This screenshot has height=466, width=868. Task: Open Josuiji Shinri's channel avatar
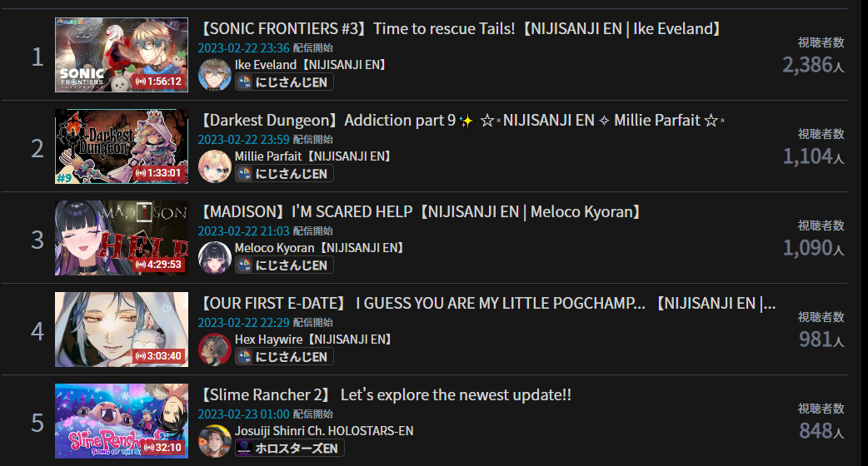point(215,440)
